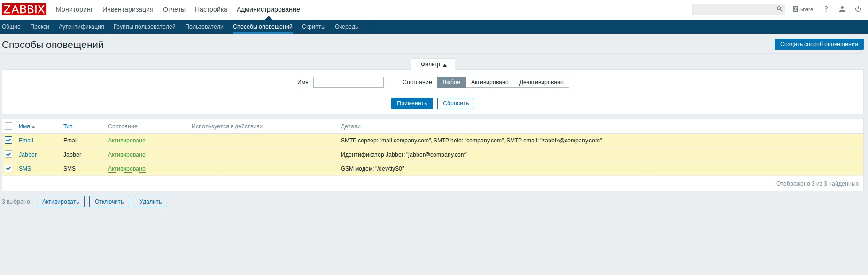The image size is (868, 275).
Task: Open user profile icon
Action: tap(842, 9)
